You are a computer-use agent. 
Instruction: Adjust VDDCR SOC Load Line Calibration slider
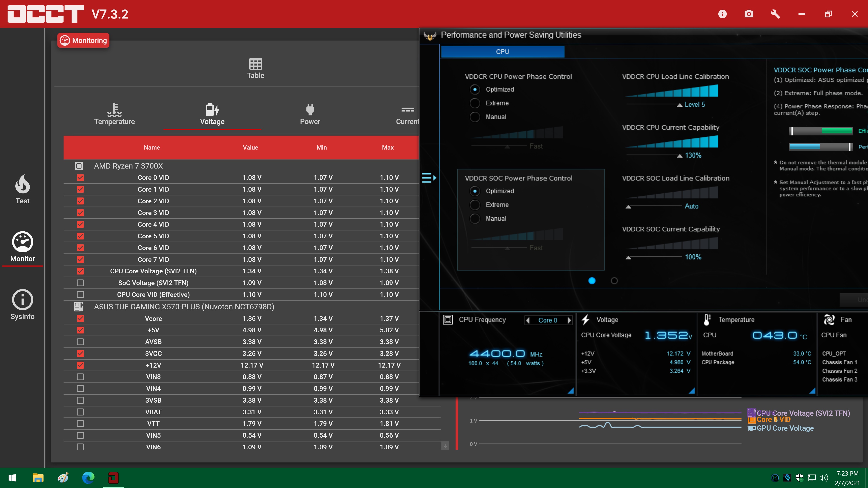click(x=628, y=206)
